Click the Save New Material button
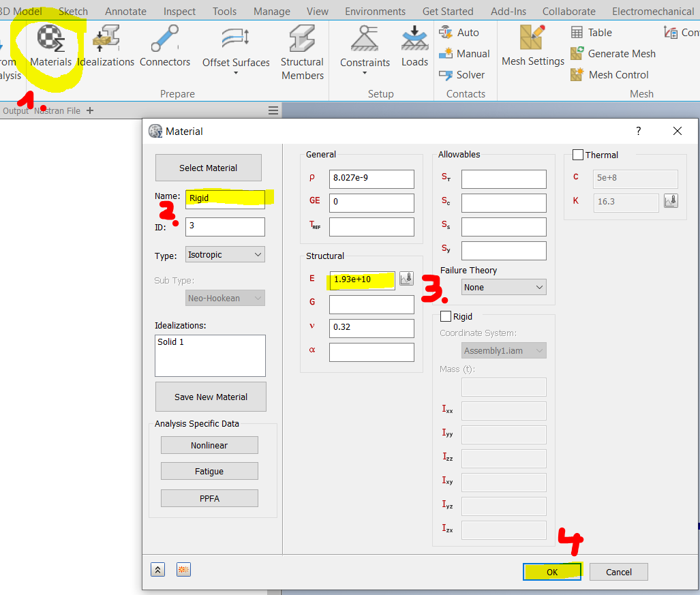This screenshot has height=595, width=700. pos(210,397)
